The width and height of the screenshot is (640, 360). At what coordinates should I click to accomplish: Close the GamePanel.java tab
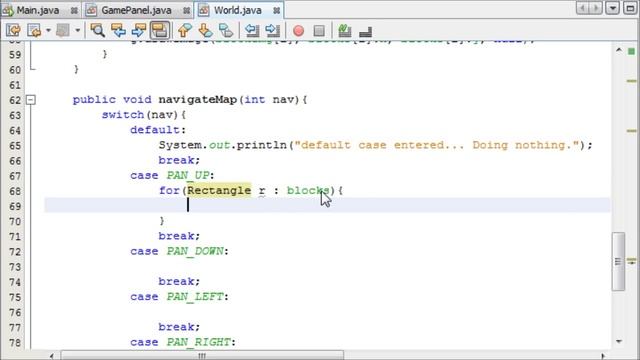[x=187, y=11]
